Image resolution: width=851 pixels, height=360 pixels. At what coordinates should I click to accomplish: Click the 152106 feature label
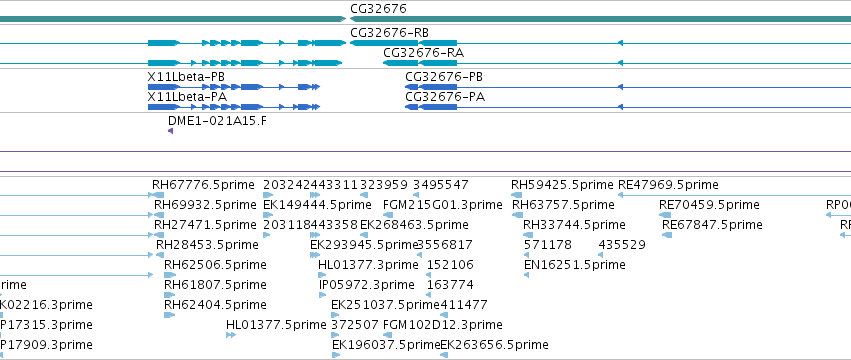(x=450, y=265)
